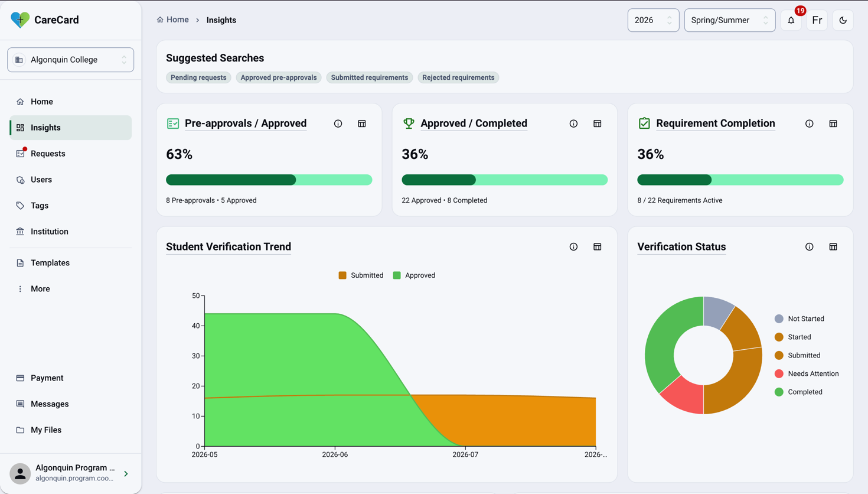Viewport: 868px width, 494px height.
Task: Go to Home in the sidebar
Action: 71,102
